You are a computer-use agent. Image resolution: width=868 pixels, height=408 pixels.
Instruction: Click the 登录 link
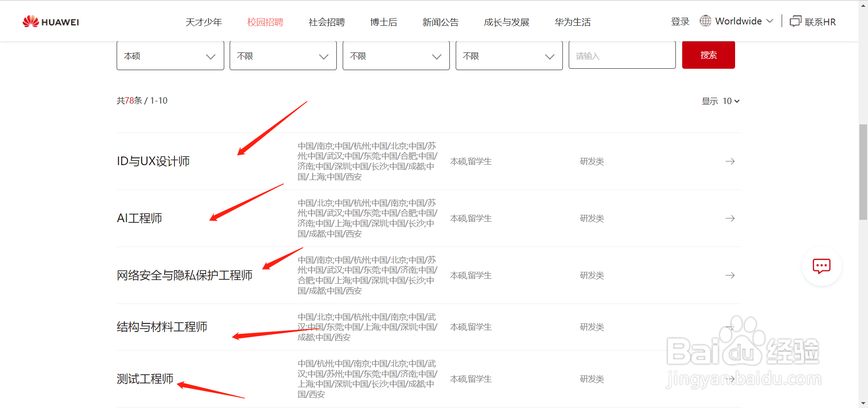click(680, 21)
